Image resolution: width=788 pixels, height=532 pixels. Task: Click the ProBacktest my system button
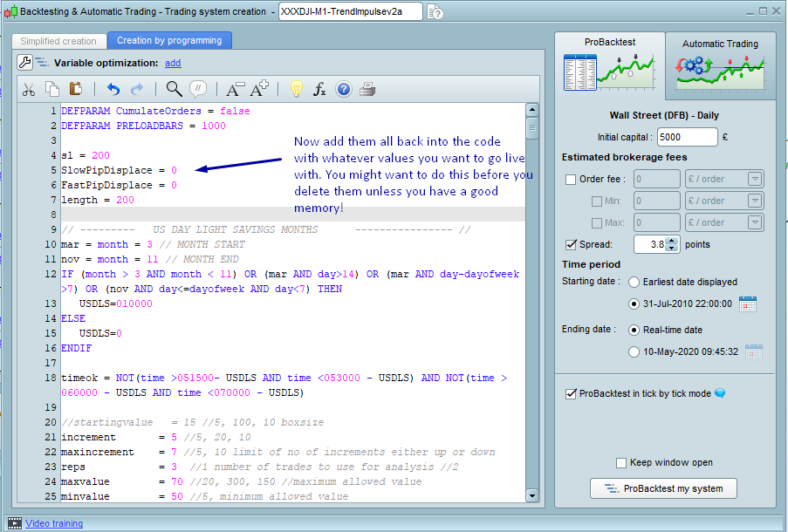[663, 488]
